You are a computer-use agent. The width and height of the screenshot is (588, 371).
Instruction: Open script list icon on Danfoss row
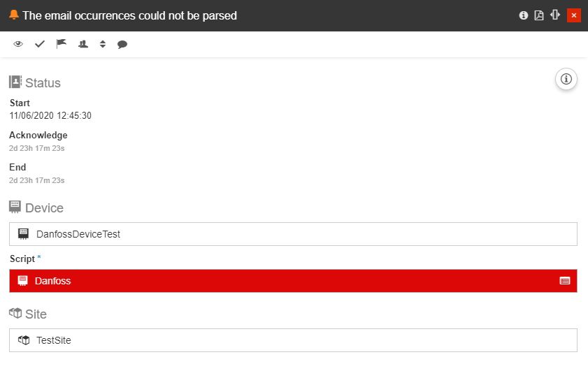pos(565,281)
